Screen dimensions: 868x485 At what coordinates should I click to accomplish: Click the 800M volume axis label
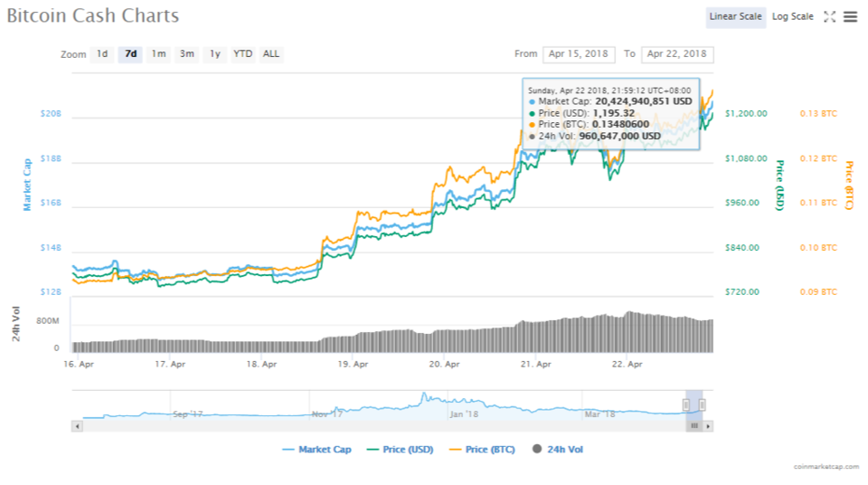click(x=48, y=321)
